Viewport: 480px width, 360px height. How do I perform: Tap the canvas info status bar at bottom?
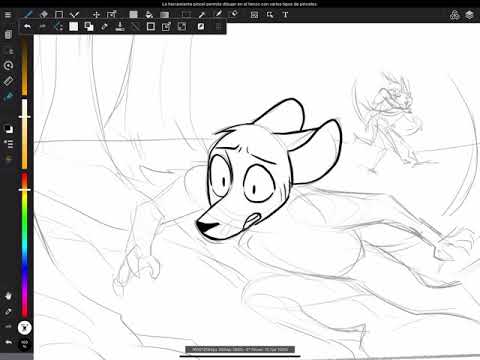(240, 349)
